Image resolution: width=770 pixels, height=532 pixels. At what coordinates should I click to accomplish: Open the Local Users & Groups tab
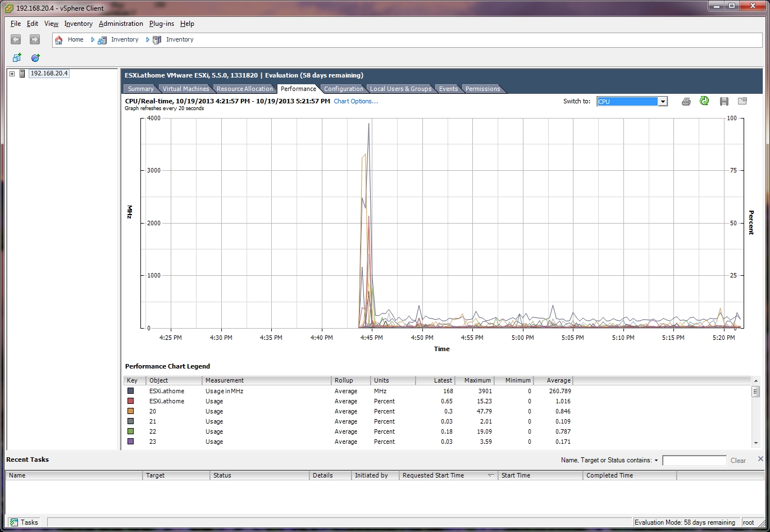click(401, 89)
